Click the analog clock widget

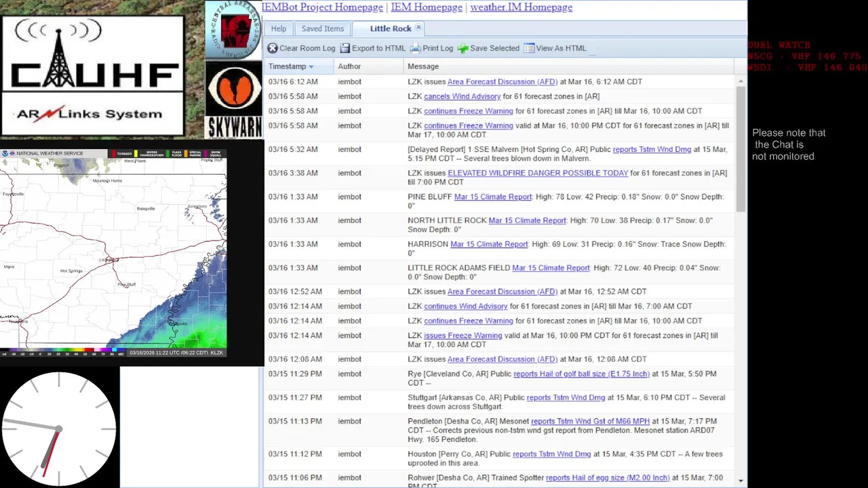pyautogui.click(x=60, y=428)
